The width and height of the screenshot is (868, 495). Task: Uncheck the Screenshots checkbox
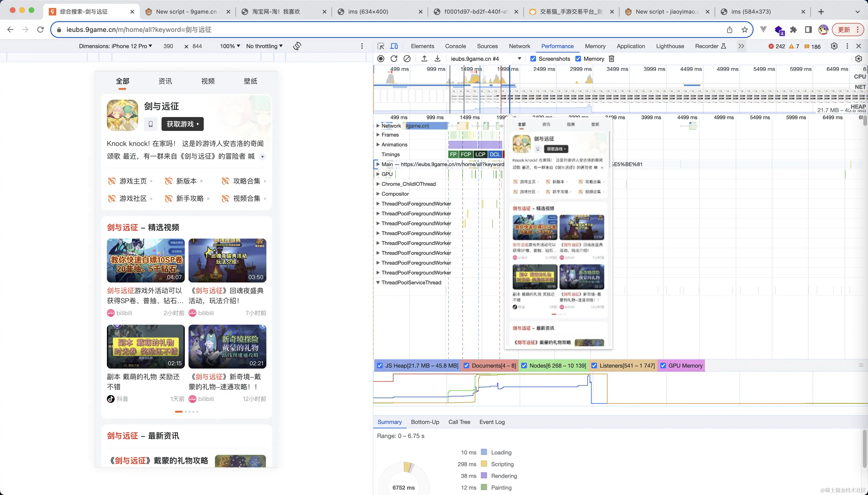coord(533,59)
